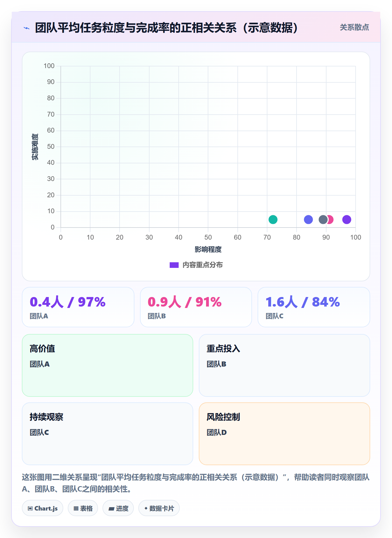Click the 影响程度 x-axis title
This screenshot has height=538, width=392.
pyautogui.click(x=208, y=249)
